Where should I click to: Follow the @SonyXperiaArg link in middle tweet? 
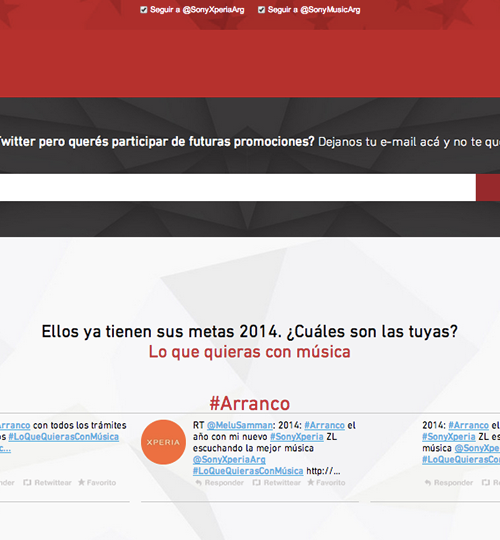pos(229,459)
